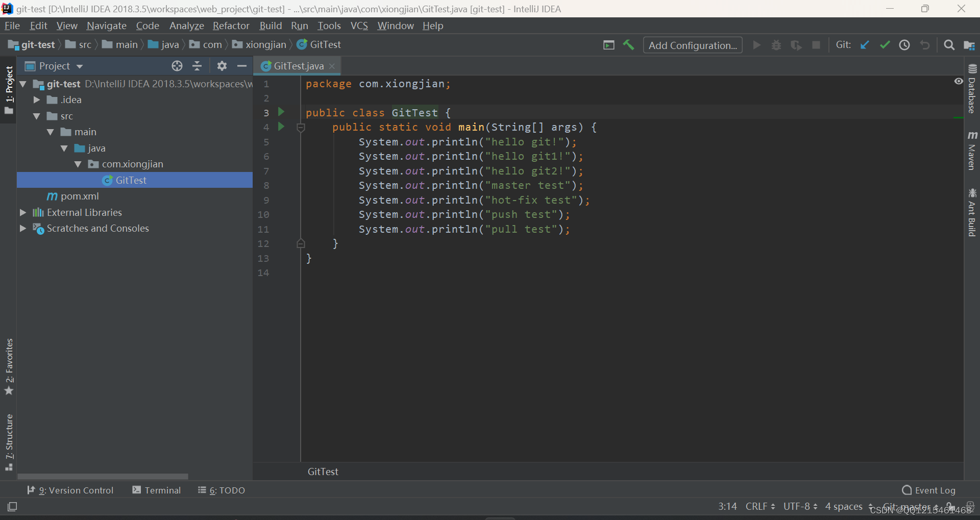Toggle the 7: Structure side tab
980x520 pixels.
(x=9, y=442)
